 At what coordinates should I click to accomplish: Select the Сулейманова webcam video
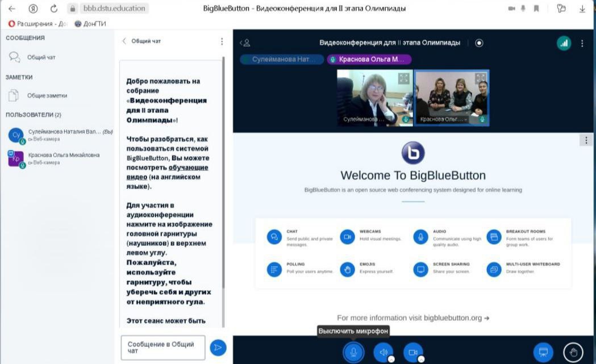click(x=375, y=98)
